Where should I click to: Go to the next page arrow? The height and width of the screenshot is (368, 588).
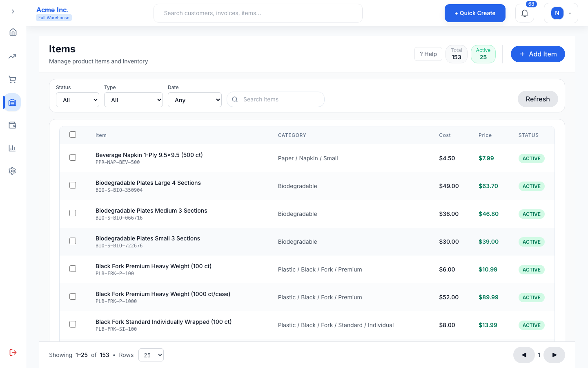(x=554, y=355)
